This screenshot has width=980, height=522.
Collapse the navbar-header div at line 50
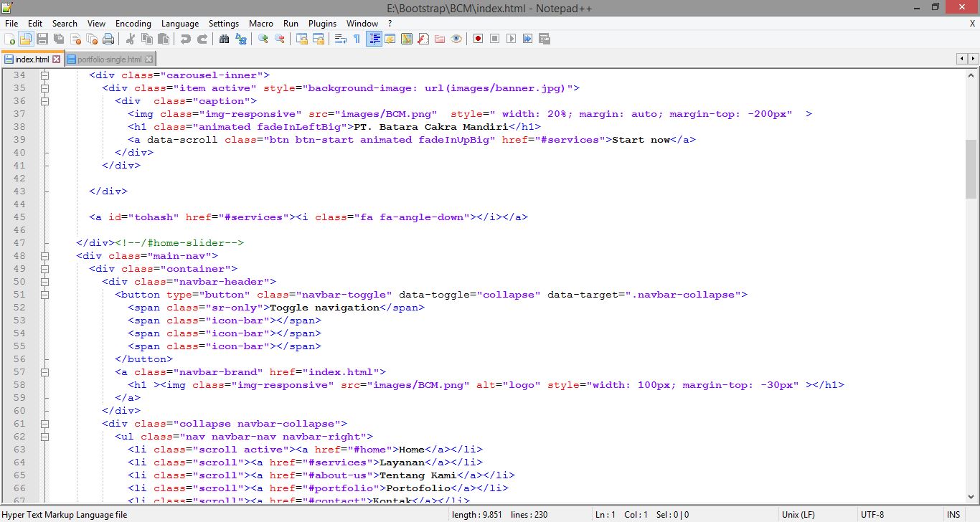[x=44, y=282]
